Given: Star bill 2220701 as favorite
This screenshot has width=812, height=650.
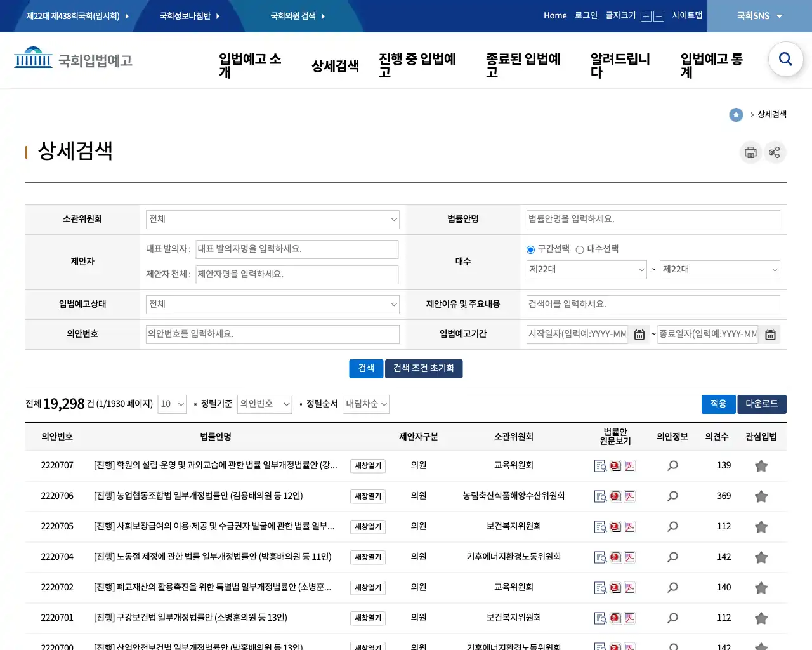Looking at the screenshot, I should pyautogui.click(x=761, y=618).
